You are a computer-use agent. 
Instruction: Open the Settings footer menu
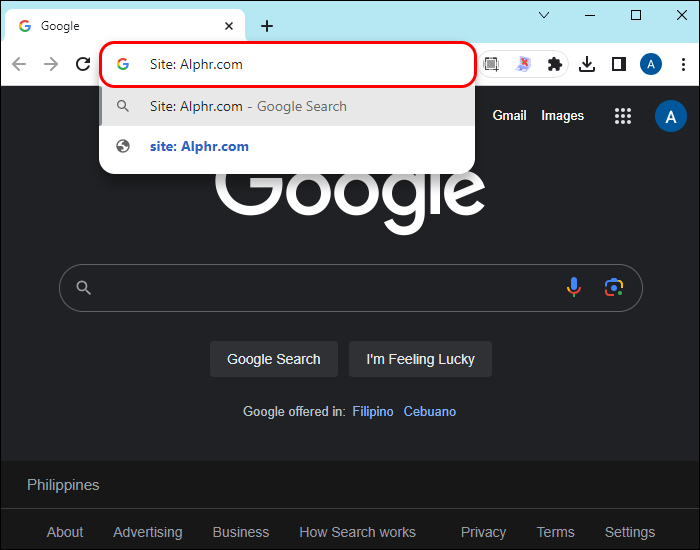click(629, 532)
